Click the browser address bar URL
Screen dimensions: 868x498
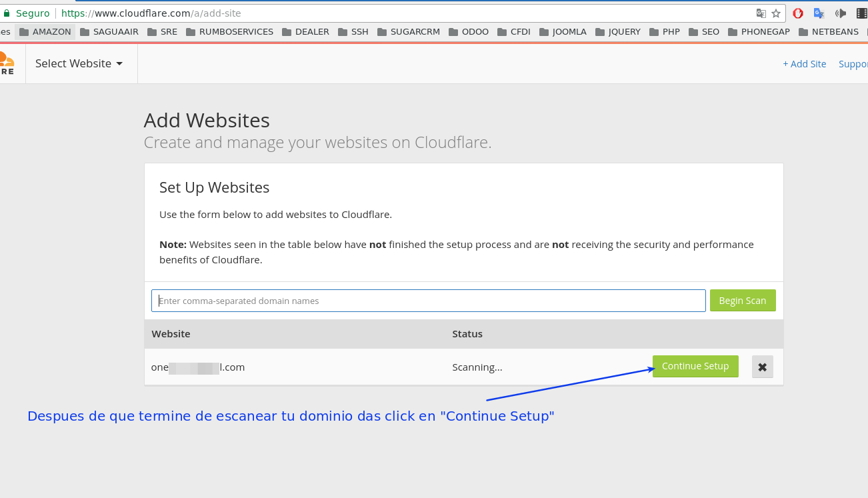[151, 13]
